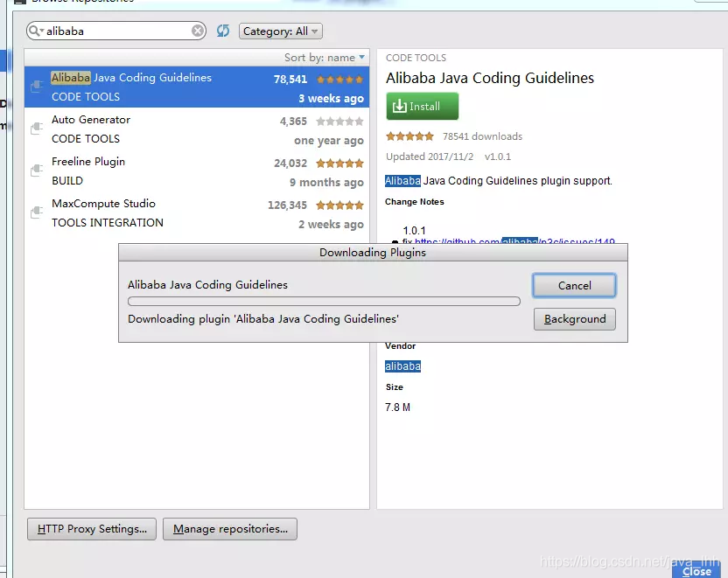Click the '9 months ago' update label

point(327,183)
